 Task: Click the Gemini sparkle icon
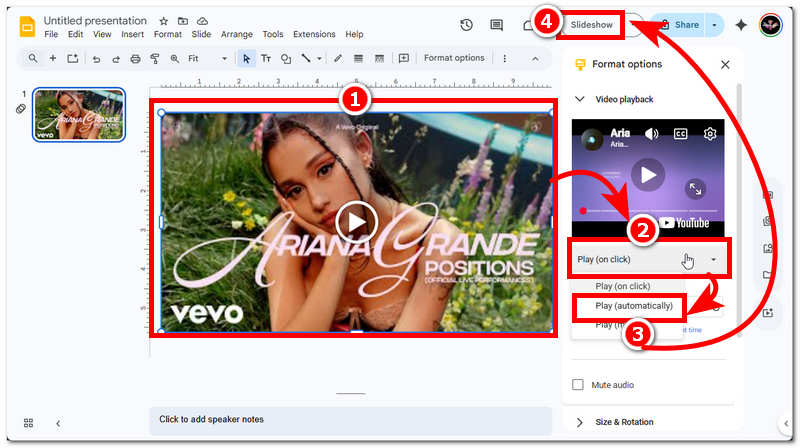[741, 25]
